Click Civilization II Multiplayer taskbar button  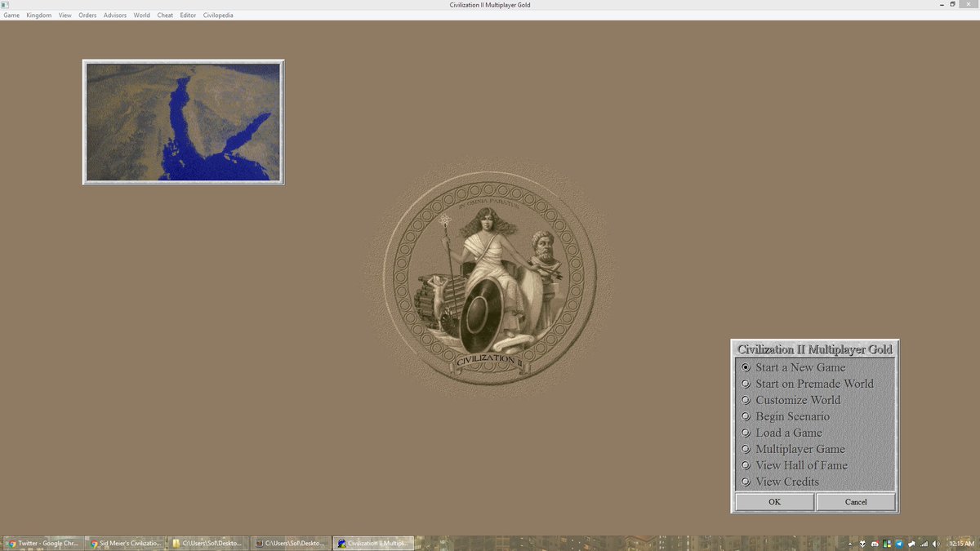coord(374,543)
